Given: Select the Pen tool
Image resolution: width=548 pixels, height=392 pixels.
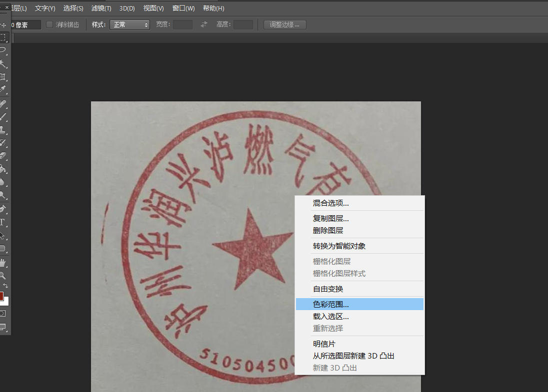Looking at the screenshot, I should click(3, 208).
